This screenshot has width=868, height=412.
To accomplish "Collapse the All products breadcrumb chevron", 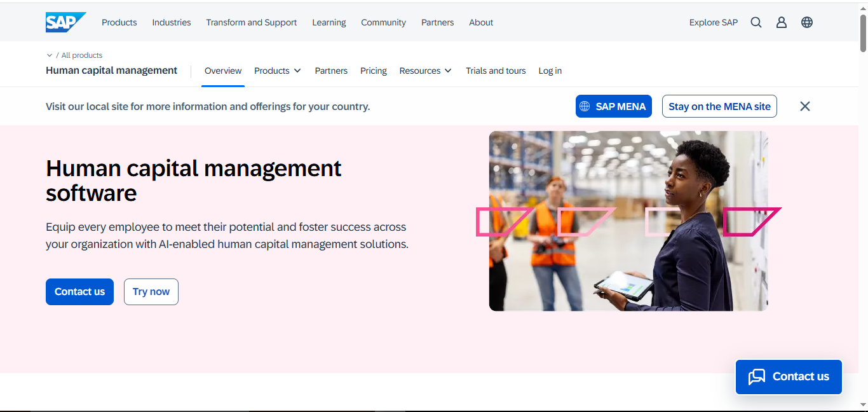I will point(50,55).
